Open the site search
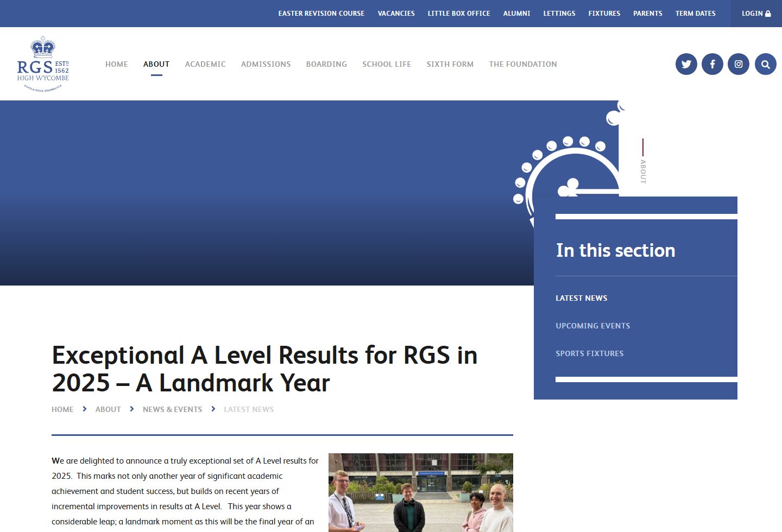This screenshot has width=782, height=532. pos(765,64)
